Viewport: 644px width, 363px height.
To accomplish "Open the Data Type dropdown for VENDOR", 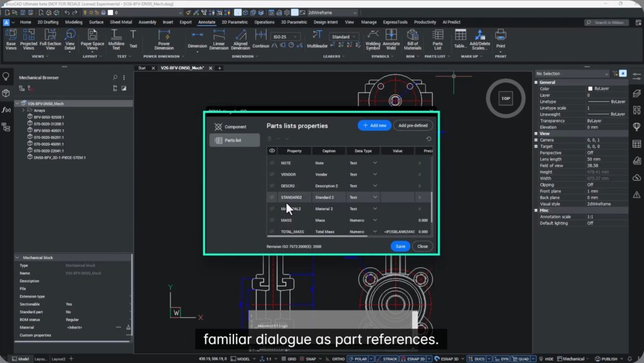I will point(375,174).
